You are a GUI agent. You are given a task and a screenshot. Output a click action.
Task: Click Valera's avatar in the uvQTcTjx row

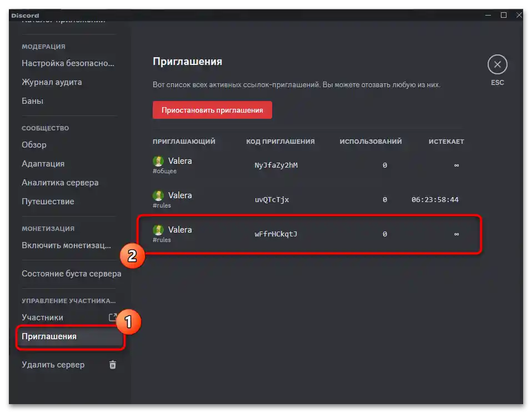158,195
